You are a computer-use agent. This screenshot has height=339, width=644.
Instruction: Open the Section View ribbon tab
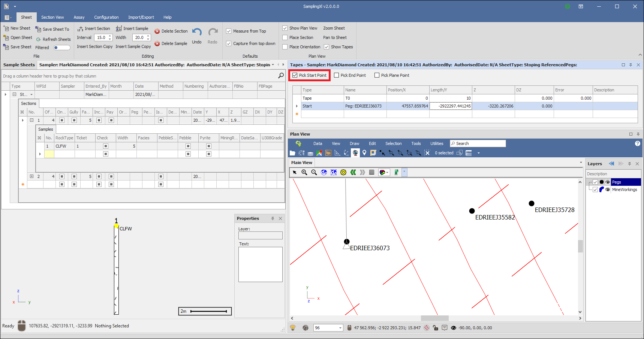(52, 17)
